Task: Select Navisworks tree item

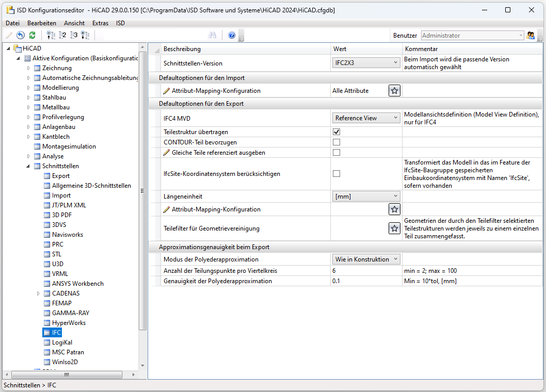Action: coord(68,235)
